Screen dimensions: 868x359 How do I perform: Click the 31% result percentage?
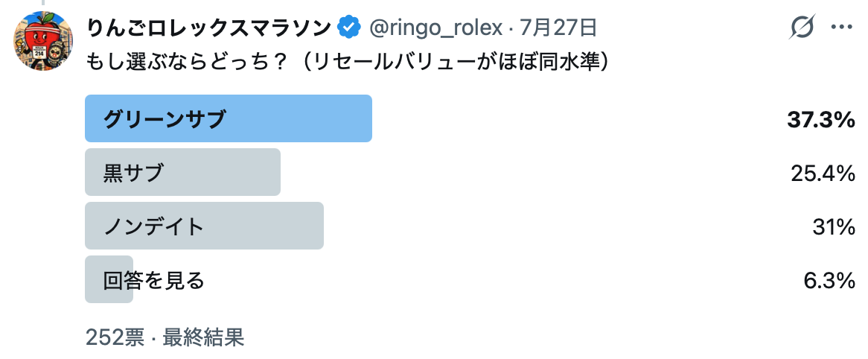click(835, 226)
